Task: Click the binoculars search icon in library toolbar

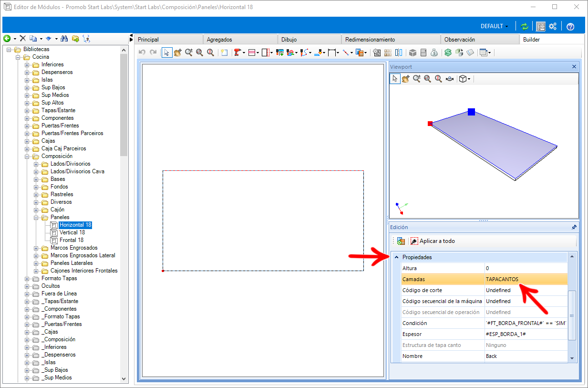Action: [64, 38]
